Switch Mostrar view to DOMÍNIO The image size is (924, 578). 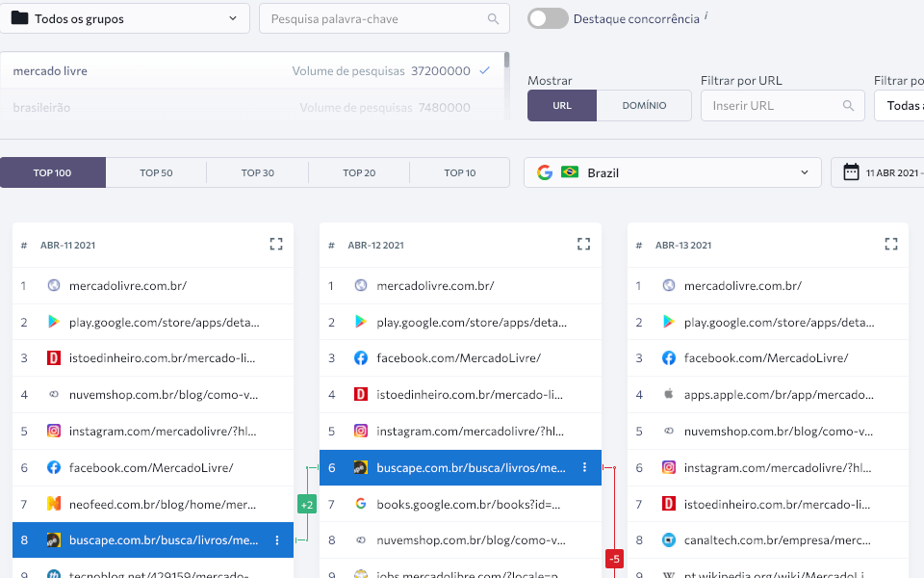click(644, 106)
